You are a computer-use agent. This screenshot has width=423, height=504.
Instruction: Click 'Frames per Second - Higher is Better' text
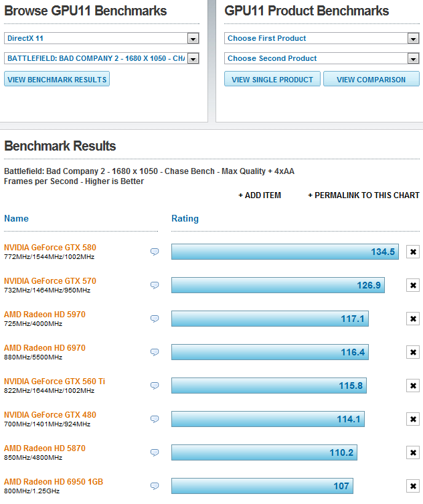click(74, 181)
